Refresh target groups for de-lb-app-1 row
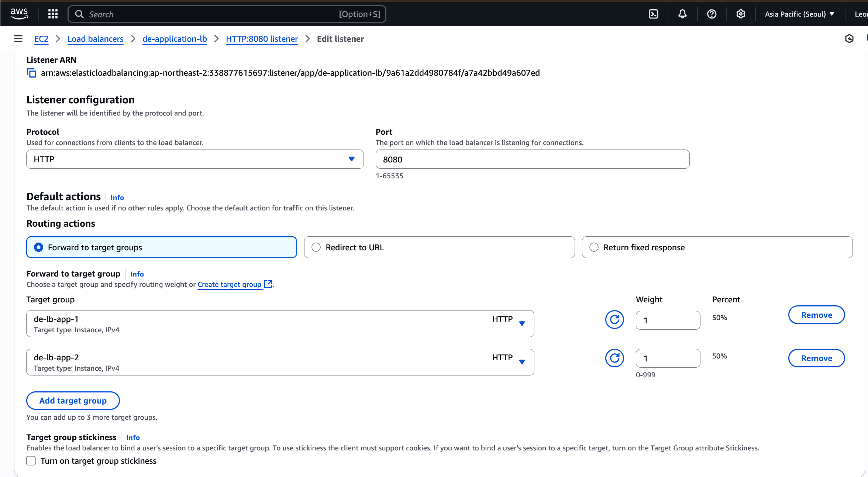Image resolution: width=868 pixels, height=477 pixels. 614,320
